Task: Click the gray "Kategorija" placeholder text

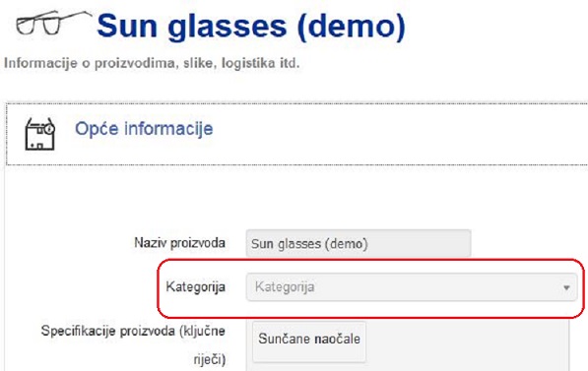Action: pos(285,287)
